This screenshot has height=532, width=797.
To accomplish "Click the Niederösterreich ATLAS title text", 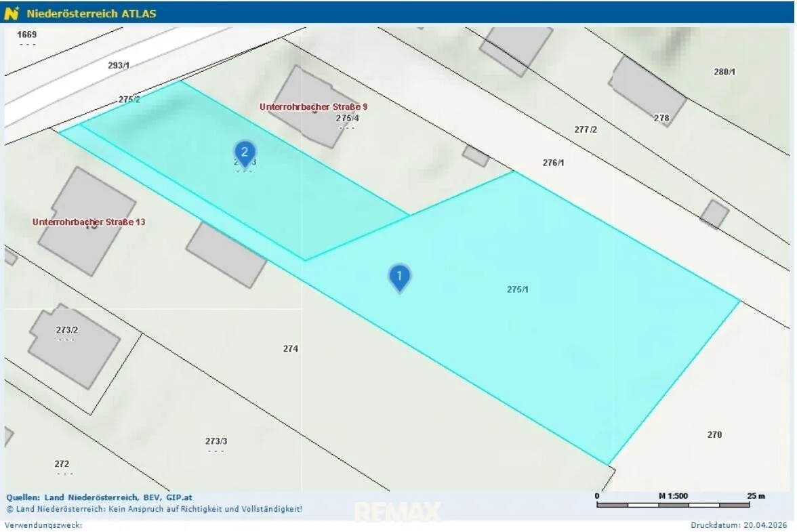I will pyautogui.click(x=91, y=14).
